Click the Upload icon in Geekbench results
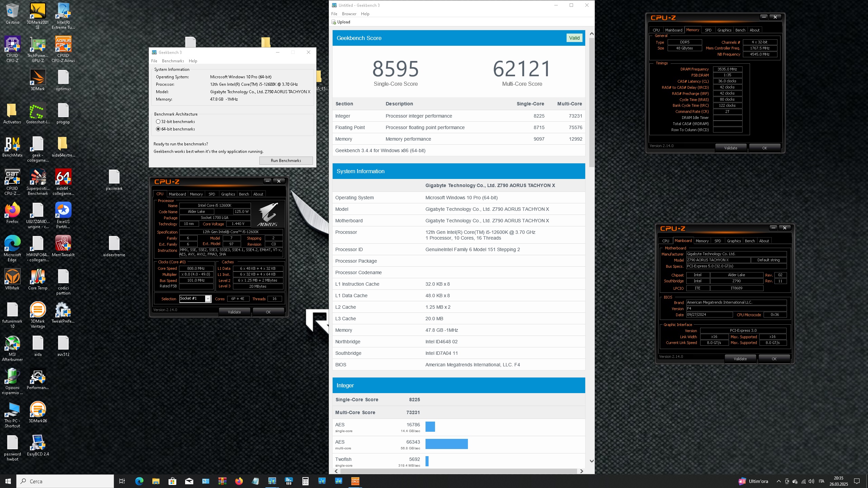The image size is (868, 488). coord(334,22)
